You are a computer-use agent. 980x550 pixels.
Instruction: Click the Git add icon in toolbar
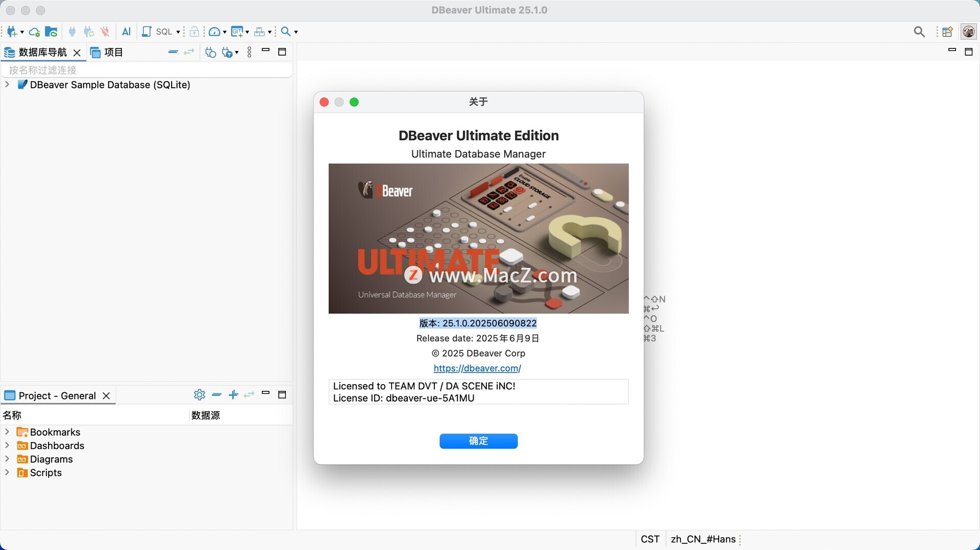point(237,32)
